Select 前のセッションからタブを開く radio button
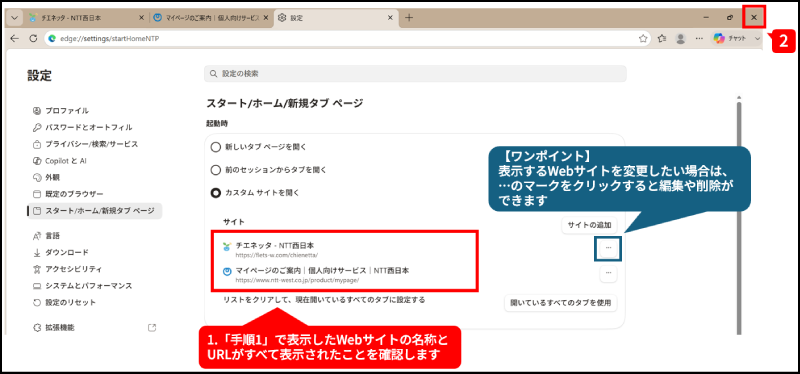Viewport: 800px width, 374px height. (216, 170)
